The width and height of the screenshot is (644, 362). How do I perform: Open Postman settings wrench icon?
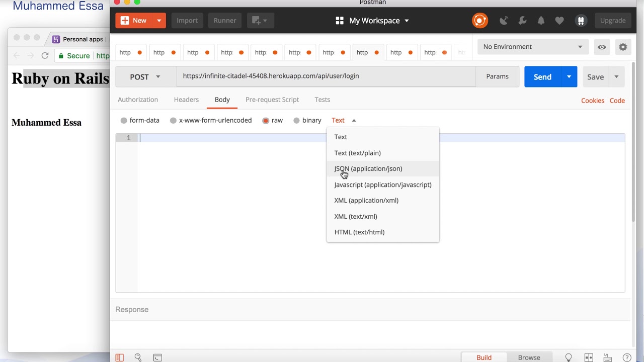(x=522, y=21)
